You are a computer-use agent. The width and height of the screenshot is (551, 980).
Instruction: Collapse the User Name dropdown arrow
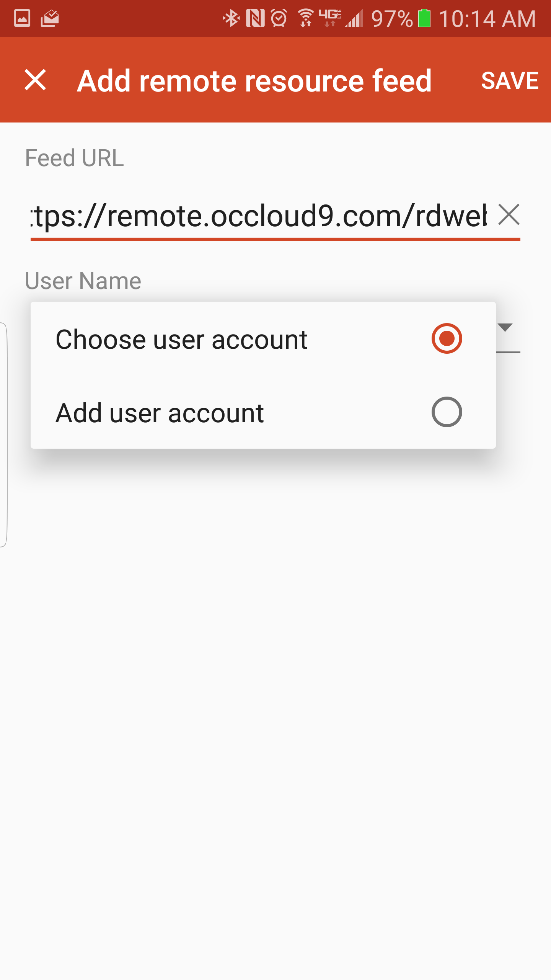505,327
